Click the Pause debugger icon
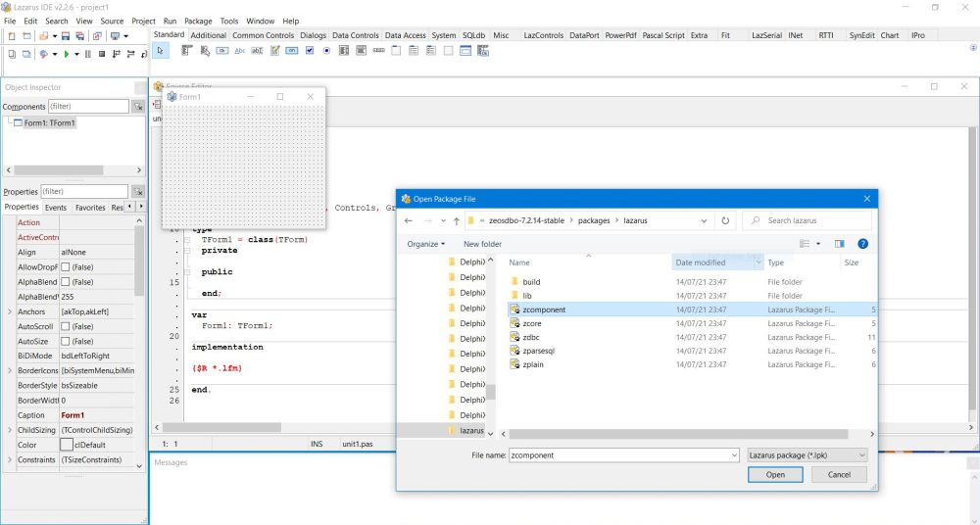980x525 pixels. pyautogui.click(x=87, y=55)
